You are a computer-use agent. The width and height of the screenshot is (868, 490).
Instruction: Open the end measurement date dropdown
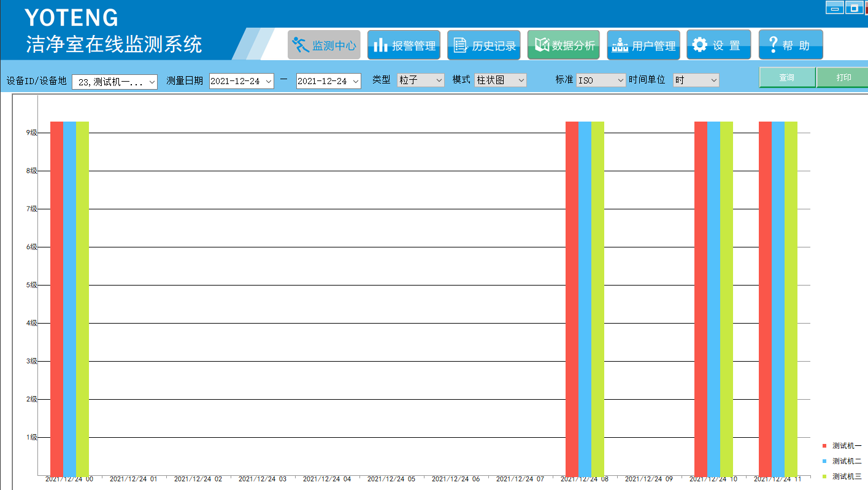pos(355,81)
